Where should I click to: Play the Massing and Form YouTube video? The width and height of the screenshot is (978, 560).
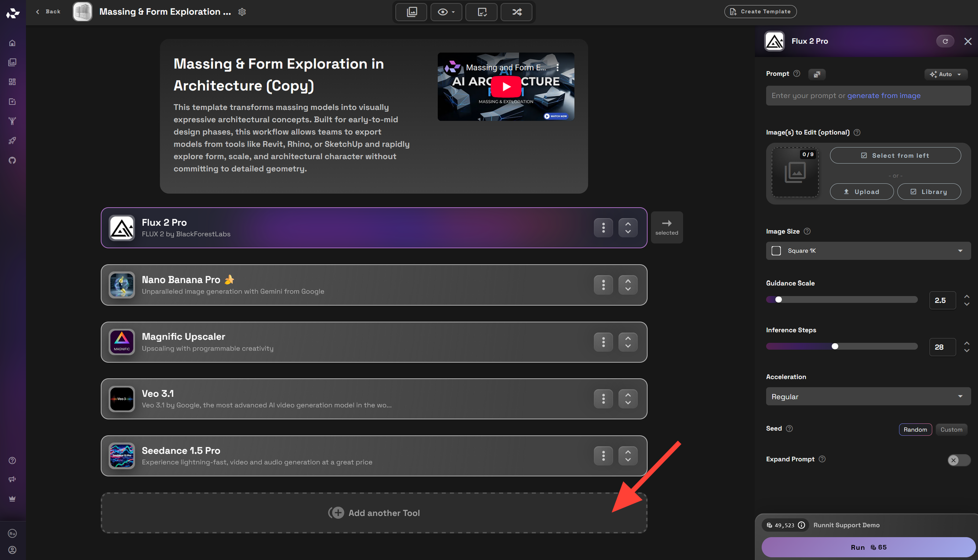pyautogui.click(x=506, y=86)
